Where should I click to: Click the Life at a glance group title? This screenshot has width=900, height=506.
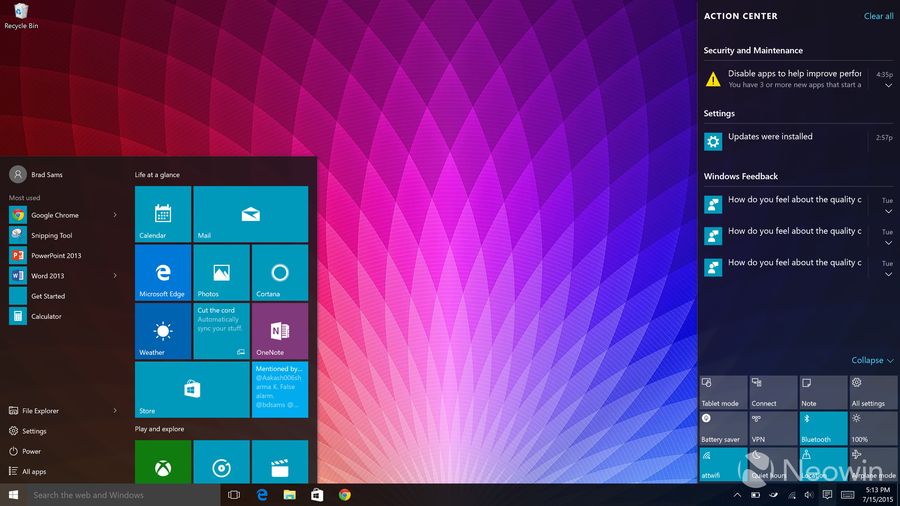click(x=157, y=174)
